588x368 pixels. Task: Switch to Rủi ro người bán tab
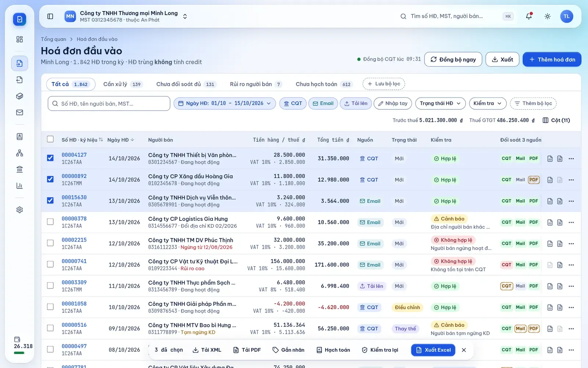[256, 84]
